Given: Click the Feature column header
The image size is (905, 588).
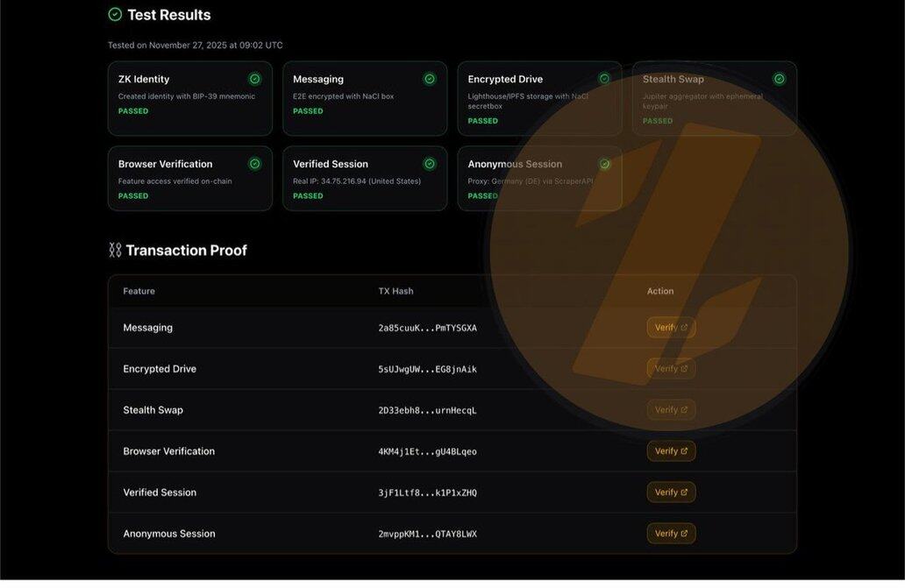Looking at the screenshot, I should (139, 291).
